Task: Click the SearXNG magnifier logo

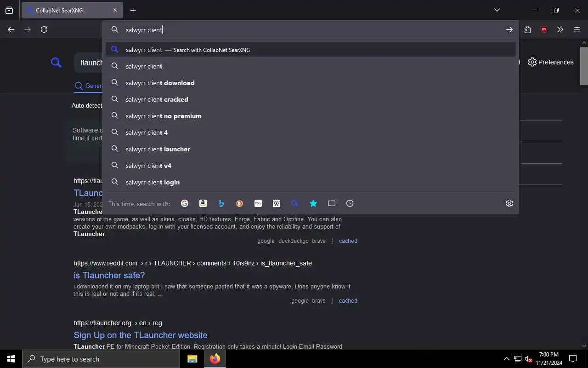Action: click(56, 62)
